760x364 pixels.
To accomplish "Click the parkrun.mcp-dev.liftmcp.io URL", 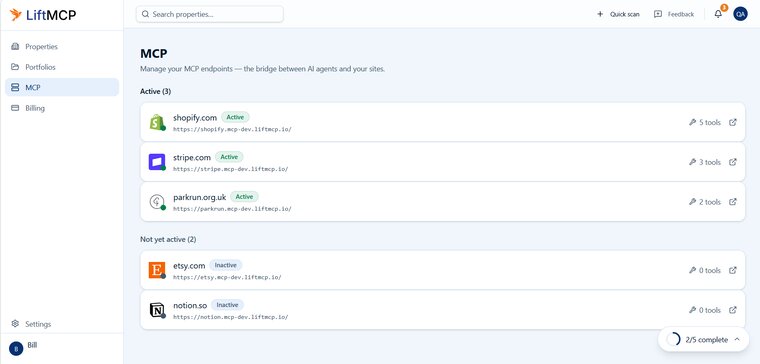I will click(x=232, y=209).
